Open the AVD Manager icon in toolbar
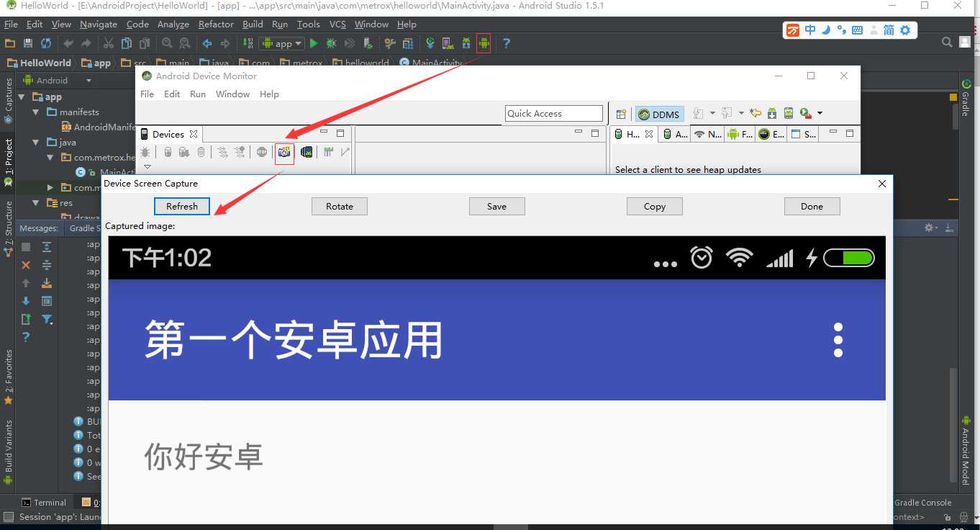This screenshot has height=530, width=980. [448, 43]
